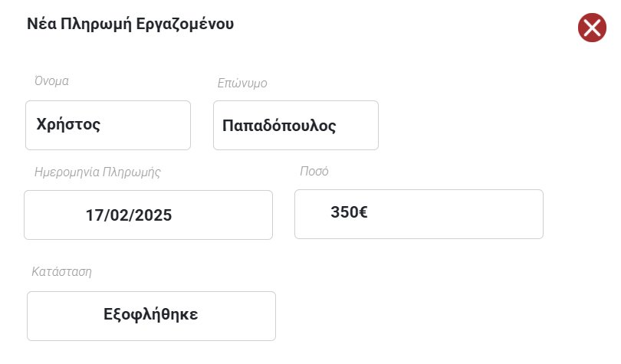The image size is (621, 364).
Task: Click the surname value Παπαδόπουλος
Action: coord(279,126)
